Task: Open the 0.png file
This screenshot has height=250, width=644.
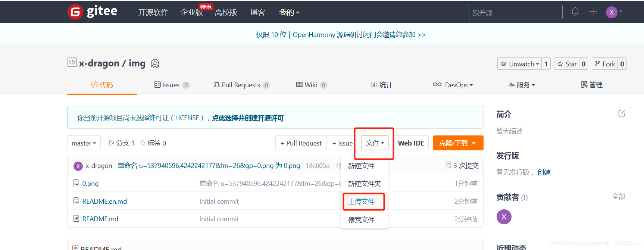Action: point(90,183)
